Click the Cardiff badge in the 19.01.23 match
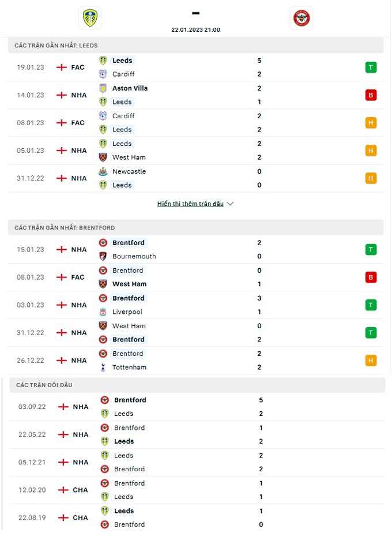The image size is (392, 533). coord(103,74)
